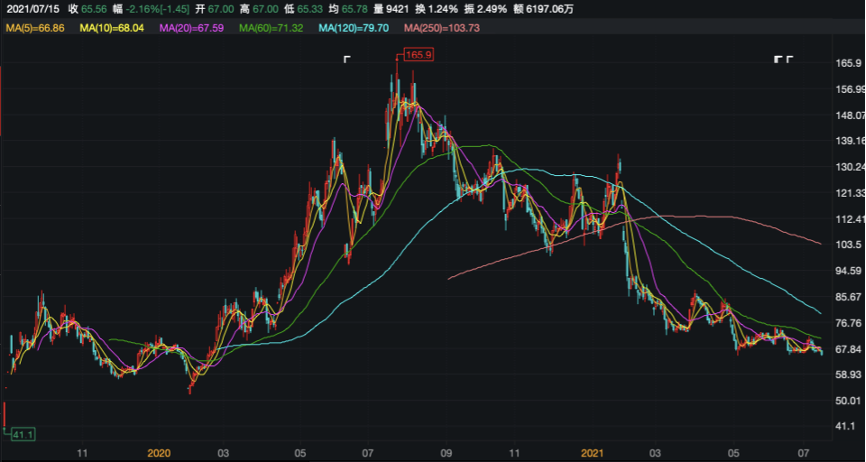This screenshot has width=866, height=462.
Task: Click the green MA(60)=71.32 legend entry
Action: click(x=271, y=28)
